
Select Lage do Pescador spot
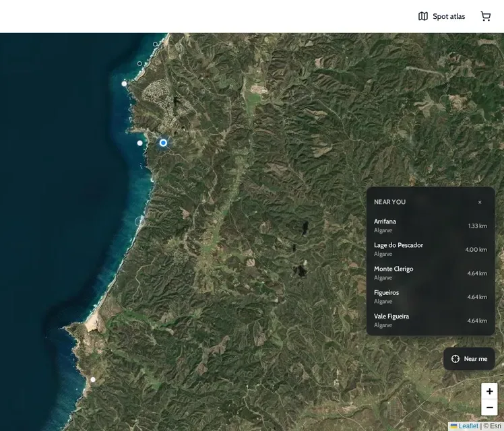pyautogui.click(x=431, y=250)
